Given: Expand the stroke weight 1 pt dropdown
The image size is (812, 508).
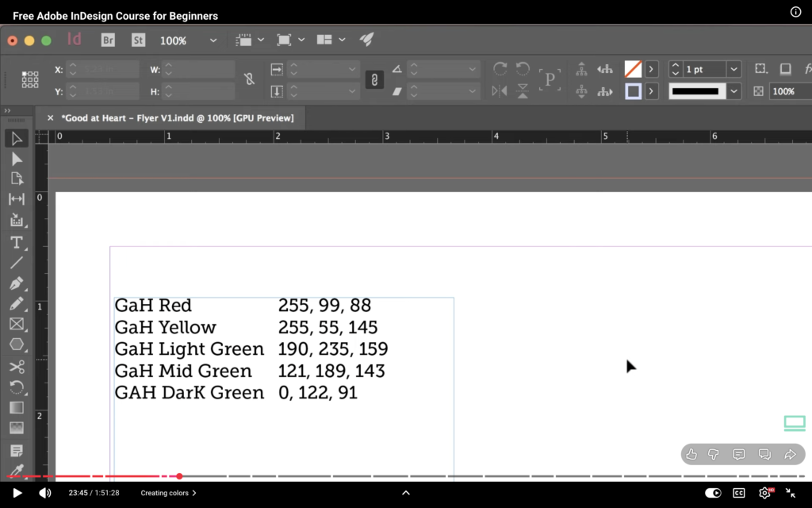Looking at the screenshot, I should [733, 70].
